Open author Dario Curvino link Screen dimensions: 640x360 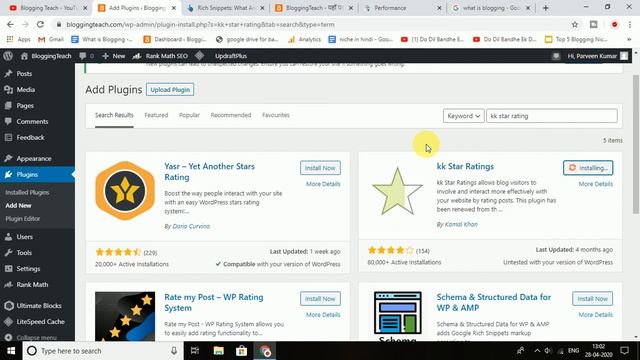click(x=191, y=226)
